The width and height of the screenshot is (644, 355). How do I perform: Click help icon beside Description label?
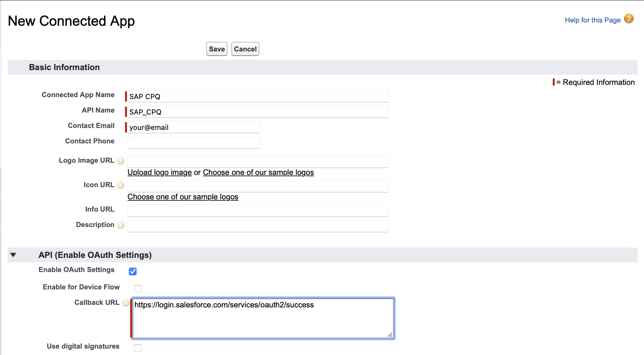(121, 225)
